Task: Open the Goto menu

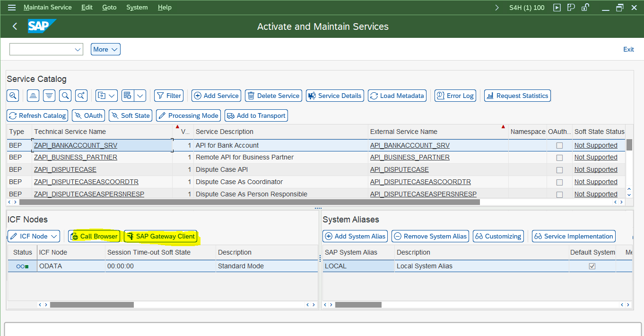Action: [x=109, y=8]
